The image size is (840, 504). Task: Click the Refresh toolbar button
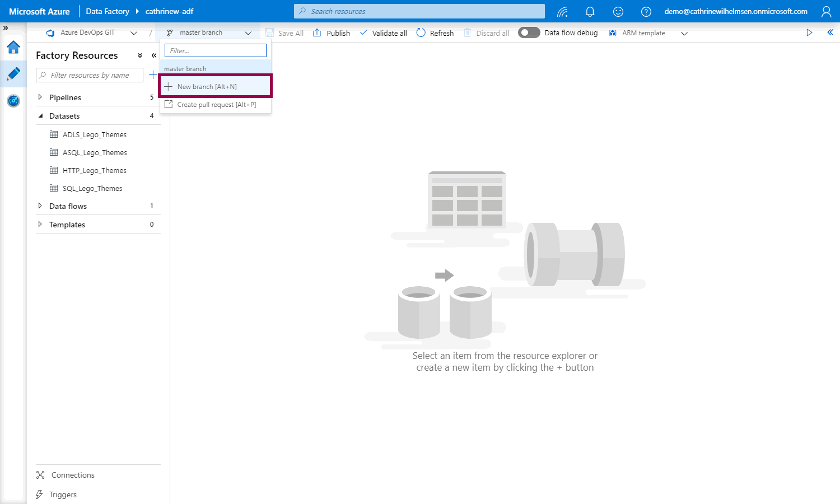435,33
